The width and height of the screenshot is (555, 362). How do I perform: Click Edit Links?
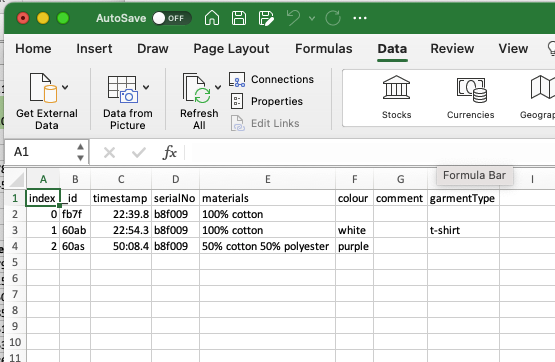[265, 123]
